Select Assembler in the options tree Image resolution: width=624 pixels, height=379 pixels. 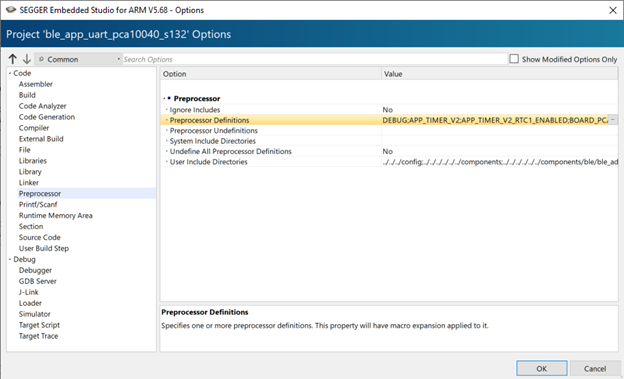coord(36,84)
